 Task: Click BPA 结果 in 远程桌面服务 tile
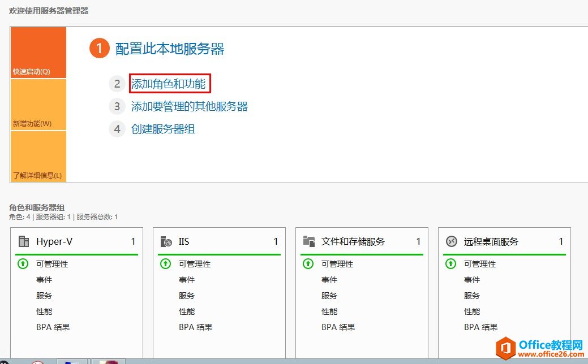tap(480, 327)
